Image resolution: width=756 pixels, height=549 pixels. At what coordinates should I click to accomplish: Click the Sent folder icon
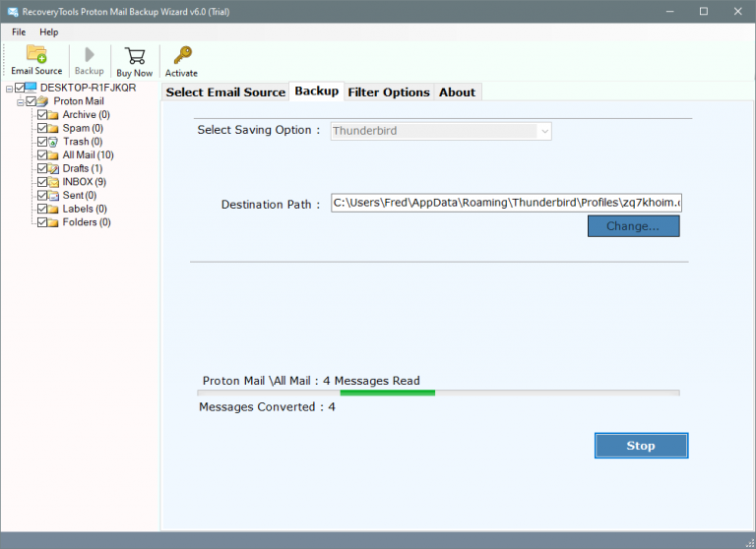pos(53,196)
